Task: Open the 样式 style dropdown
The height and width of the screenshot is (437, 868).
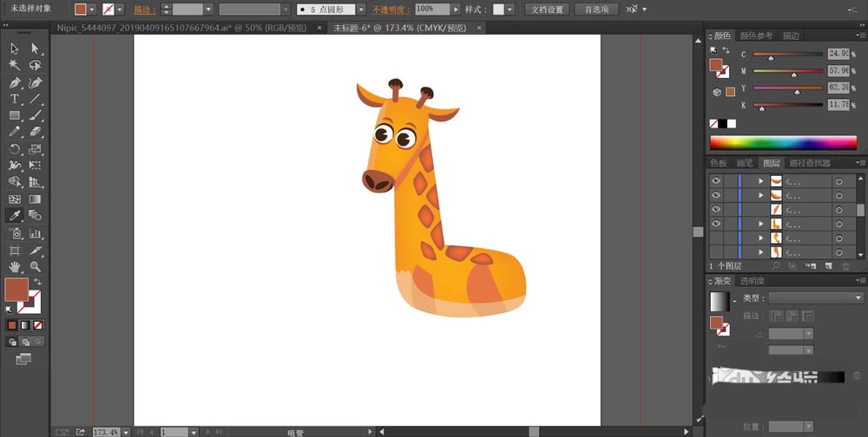Action: tap(510, 10)
